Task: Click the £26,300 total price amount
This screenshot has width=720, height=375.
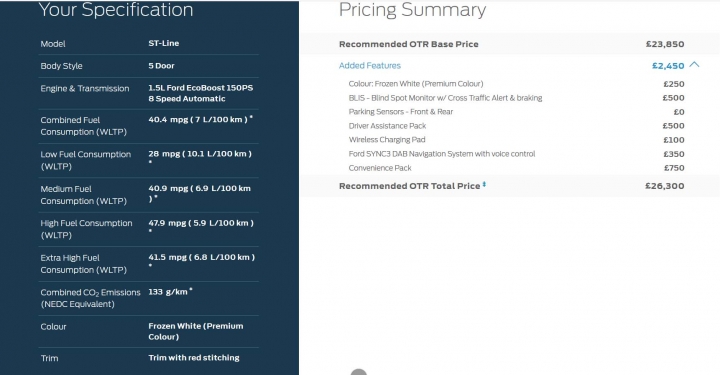Action: (x=664, y=186)
